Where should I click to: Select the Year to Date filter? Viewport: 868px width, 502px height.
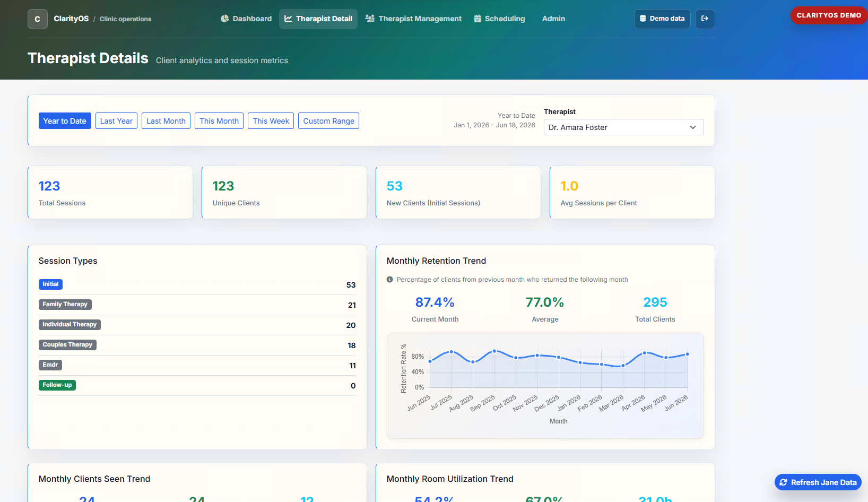pos(65,121)
